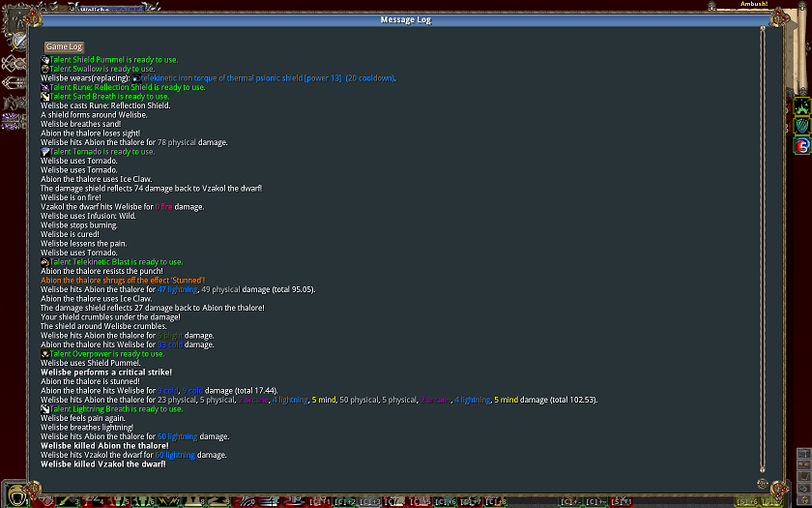Activate hotbar slot 7 lightning talent icon
The image size is (812, 508).
pyautogui.click(x=166, y=501)
